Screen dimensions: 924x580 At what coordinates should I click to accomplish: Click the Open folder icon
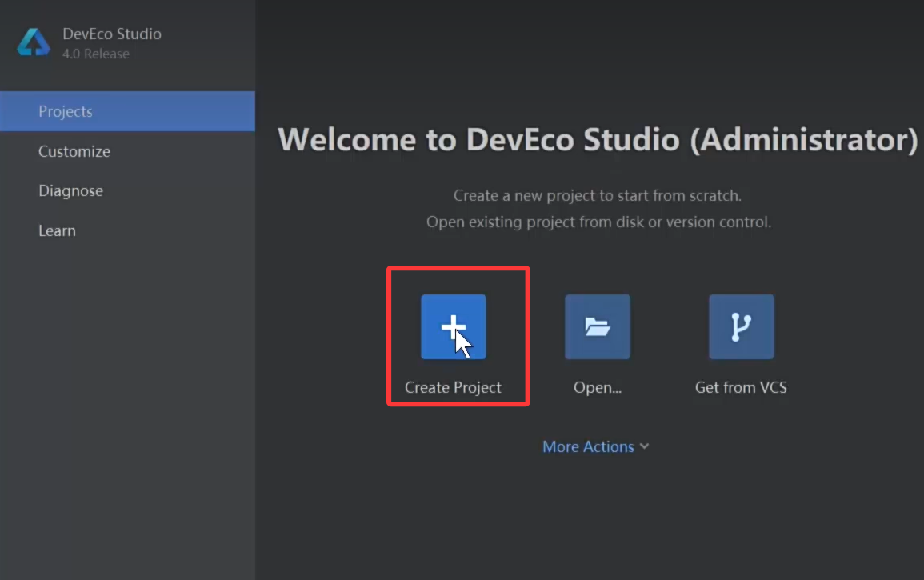[x=598, y=326]
